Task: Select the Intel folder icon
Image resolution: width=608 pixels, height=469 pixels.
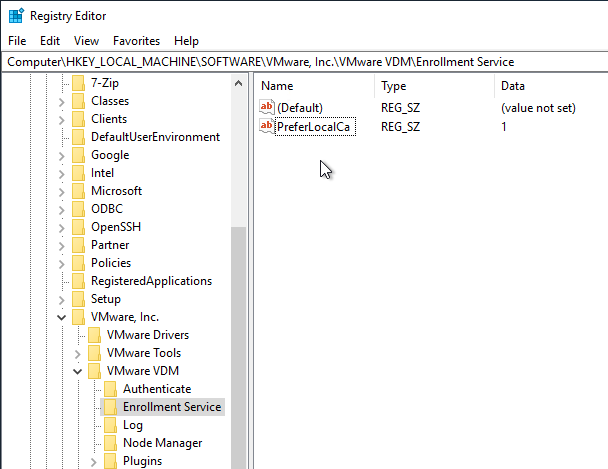Action: [x=78, y=173]
